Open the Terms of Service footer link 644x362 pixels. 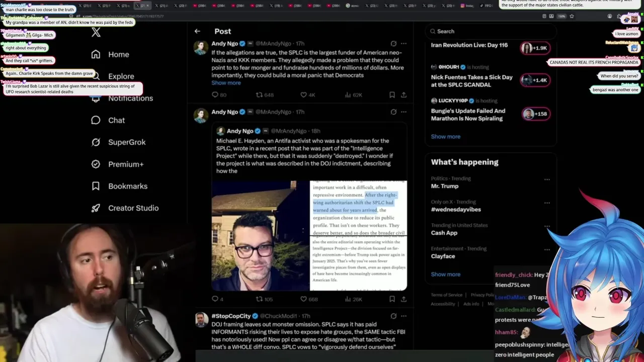tap(446, 295)
